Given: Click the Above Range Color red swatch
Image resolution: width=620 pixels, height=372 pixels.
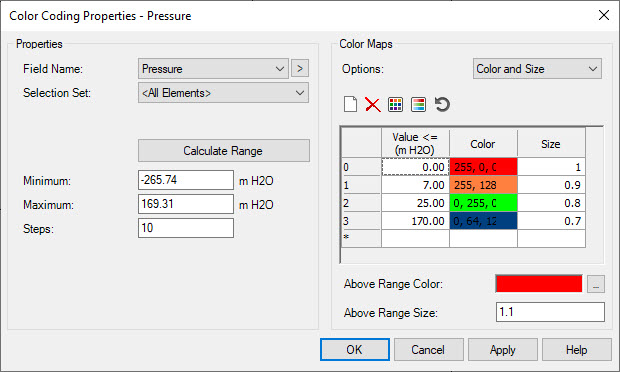Looking at the screenshot, I should pyautogui.click(x=539, y=284).
